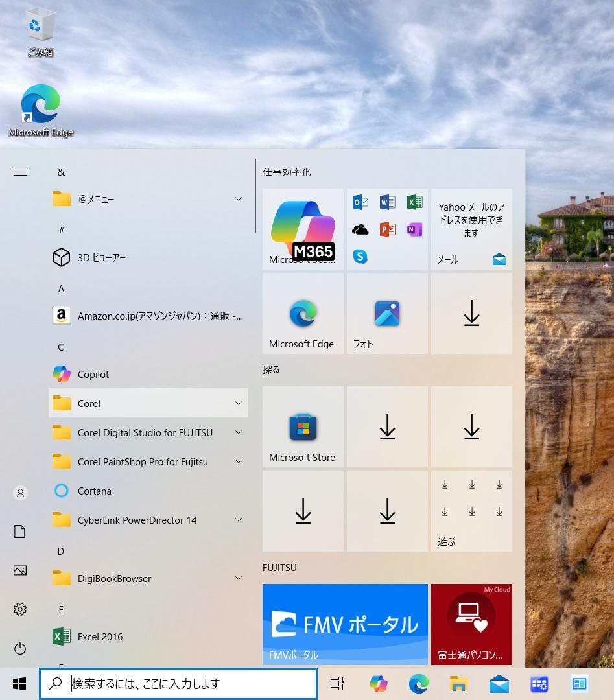614x700 pixels.
Task: Open the 遊ぶ tile folder
Action: coord(471,511)
